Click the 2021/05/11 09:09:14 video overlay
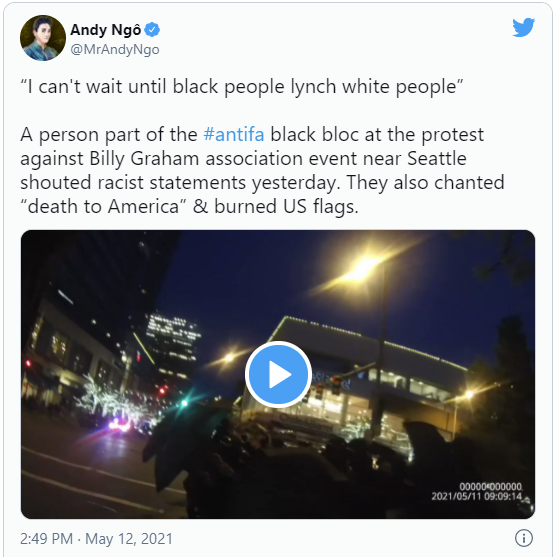This screenshot has height=557, width=555. [x=476, y=496]
